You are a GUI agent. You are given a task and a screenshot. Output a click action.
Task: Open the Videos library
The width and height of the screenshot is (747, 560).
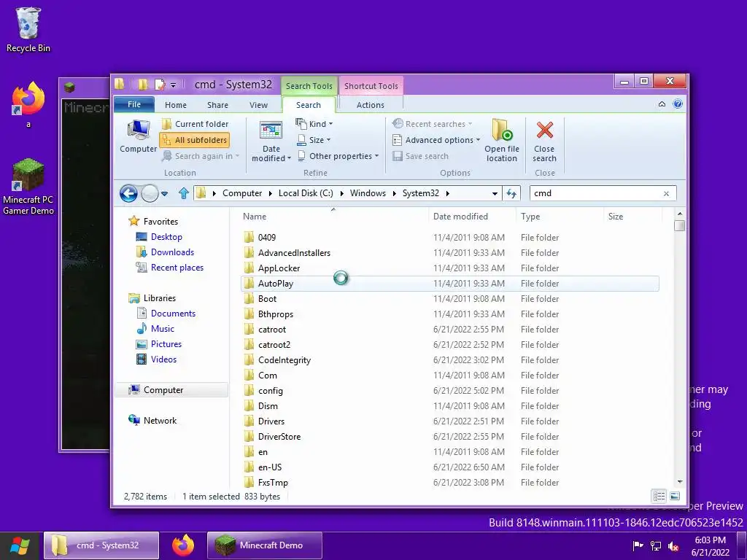[x=163, y=359]
